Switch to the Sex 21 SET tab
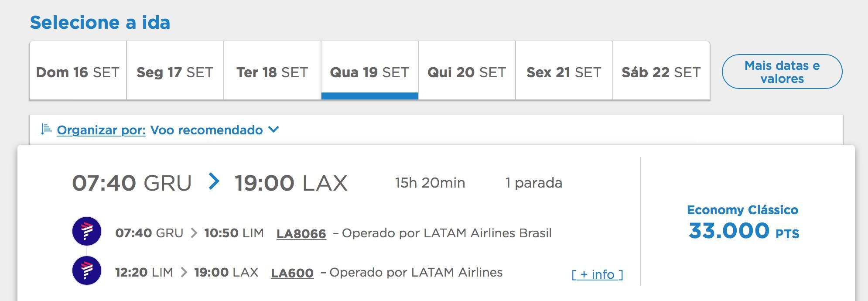868x301 pixels. pos(564,71)
